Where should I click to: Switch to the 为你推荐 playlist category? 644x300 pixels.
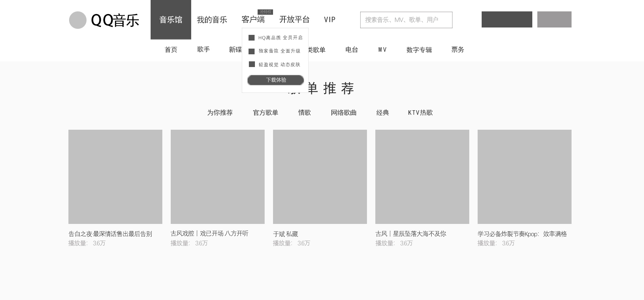pos(220,113)
